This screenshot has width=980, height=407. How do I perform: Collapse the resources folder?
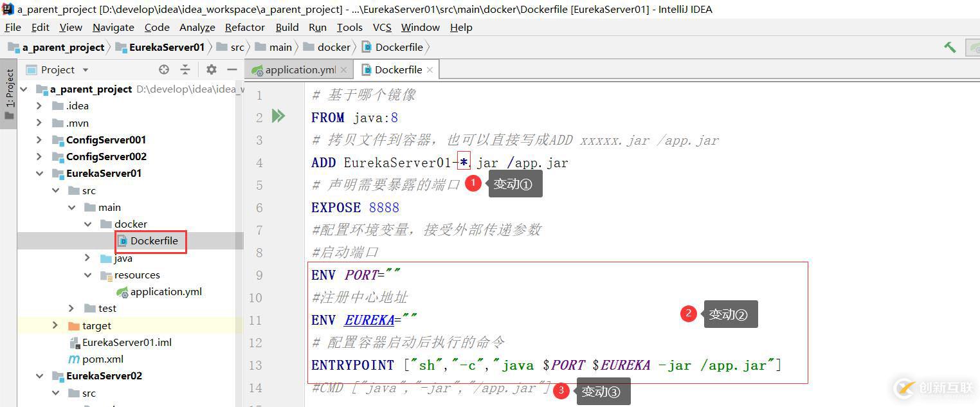click(x=88, y=275)
